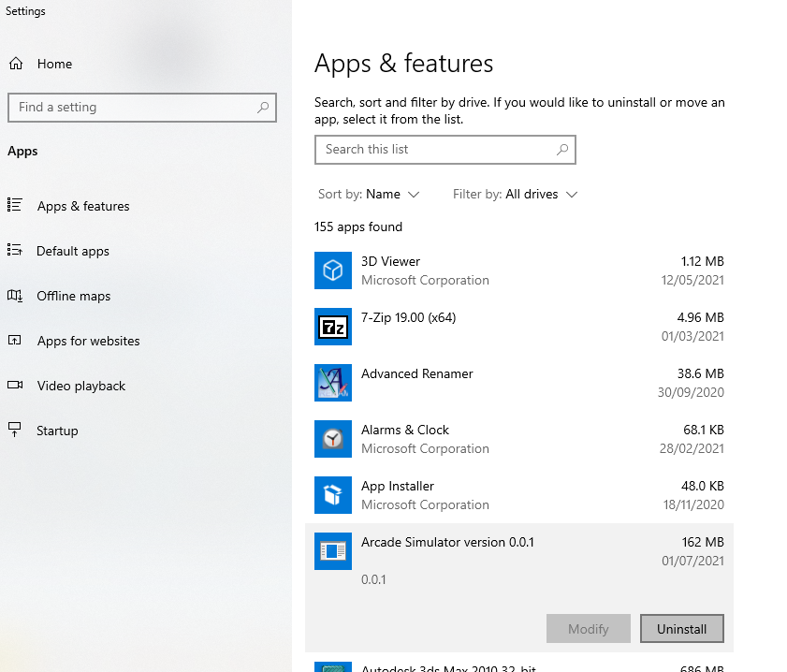The image size is (787, 672).
Task: Click the Arcade Simulator app icon
Action: 333,551
